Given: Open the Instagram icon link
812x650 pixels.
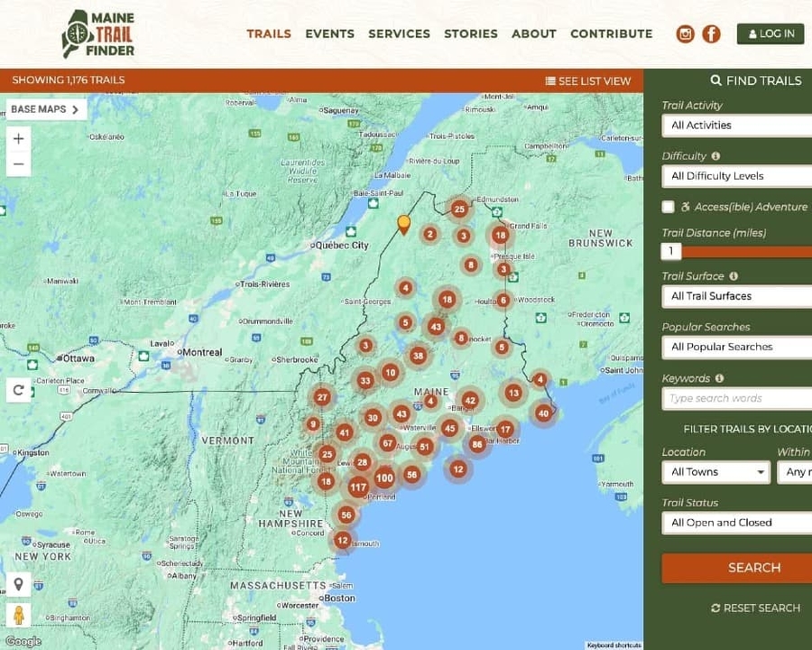Looking at the screenshot, I should (x=686, y=34).
